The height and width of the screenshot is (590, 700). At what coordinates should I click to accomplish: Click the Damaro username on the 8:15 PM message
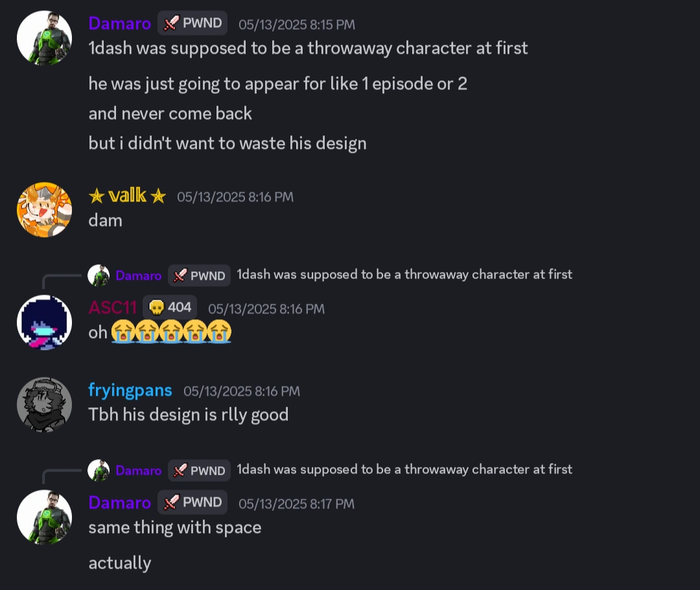point(119,24)
